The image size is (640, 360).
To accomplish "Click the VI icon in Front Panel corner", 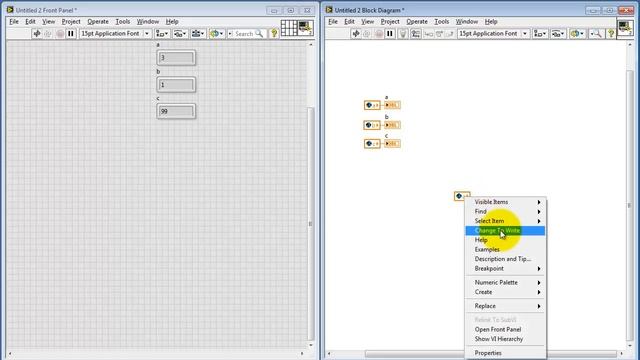I will coord(305,28).
